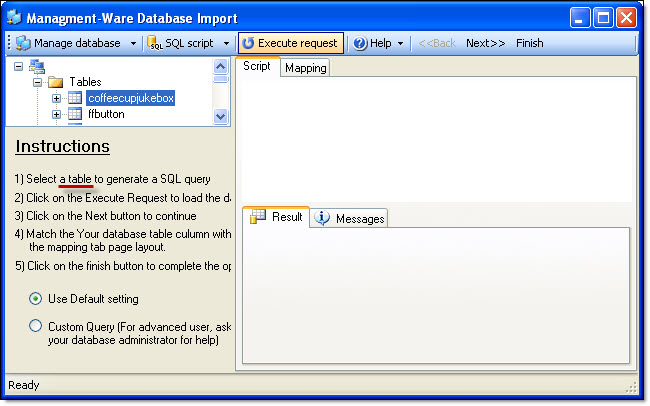650x406 pixels.
Task: Select ffbutton table in tree
Action: coord(106,114)
